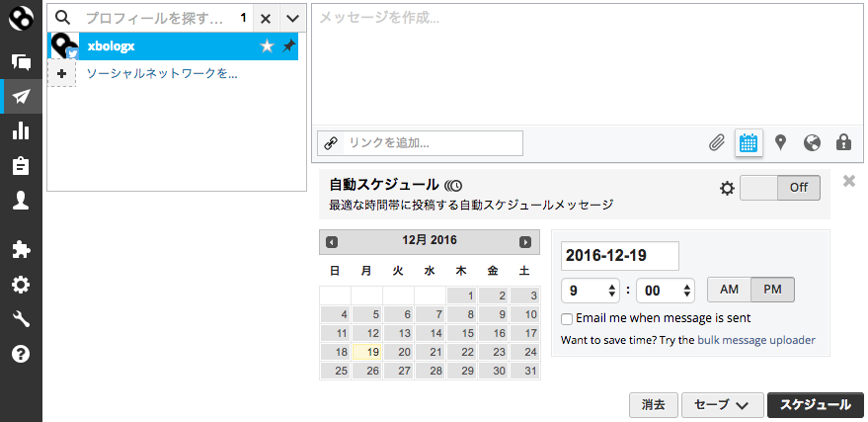This screenshot has height=422, width=868.
Task: Focus the メッセージを作成 compose box
Action: 587,65
